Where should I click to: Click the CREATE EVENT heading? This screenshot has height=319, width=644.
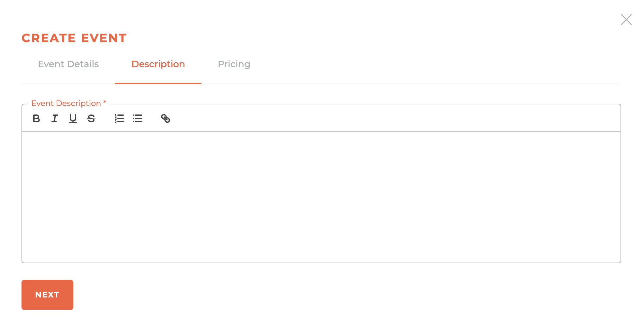tap(74, 38)
